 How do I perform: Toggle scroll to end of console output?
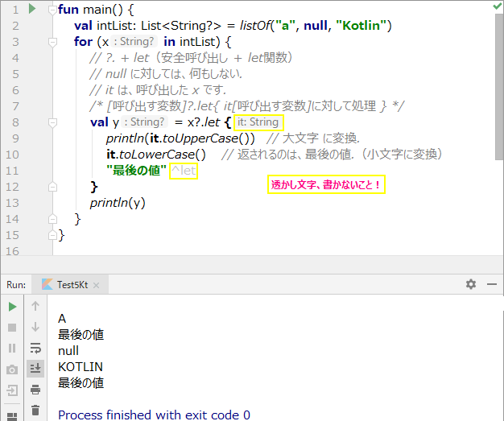(x=35, y=369)
